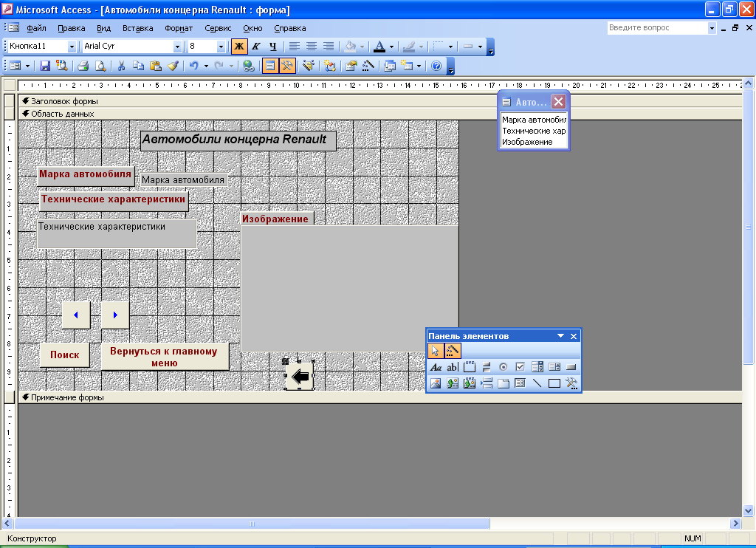Toggle Italic (К) formatting
Screen dimensions: 756x548
click(x=256, y=47)
